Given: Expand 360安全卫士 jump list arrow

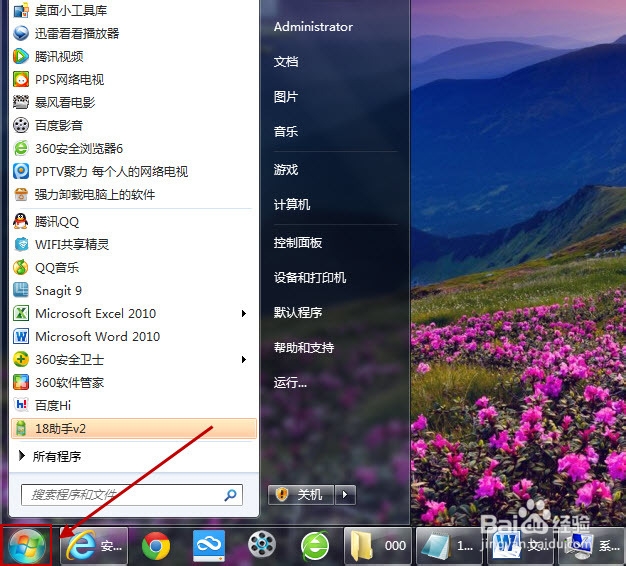Looking at the screenshot, I should [x=244, y=360].
